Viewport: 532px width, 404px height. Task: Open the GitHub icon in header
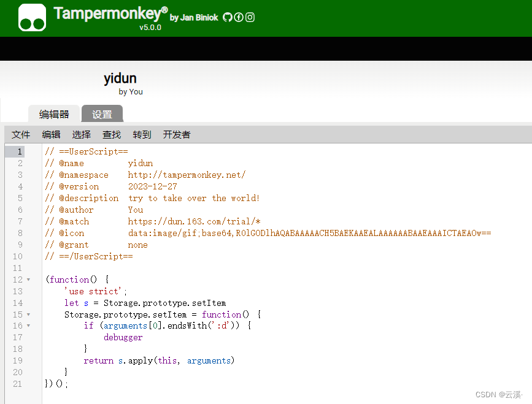[228, 17]
